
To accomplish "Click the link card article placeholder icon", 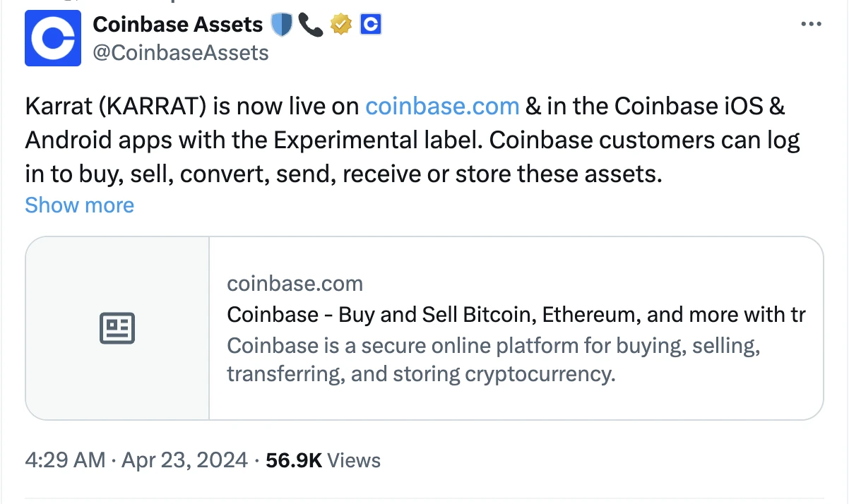I will point(117,329).
